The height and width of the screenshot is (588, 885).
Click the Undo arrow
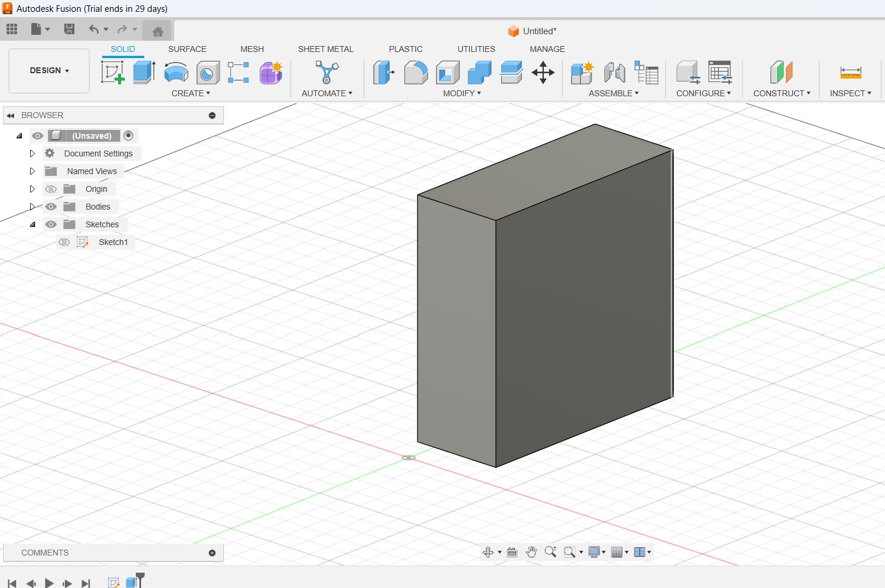[94, 29]
